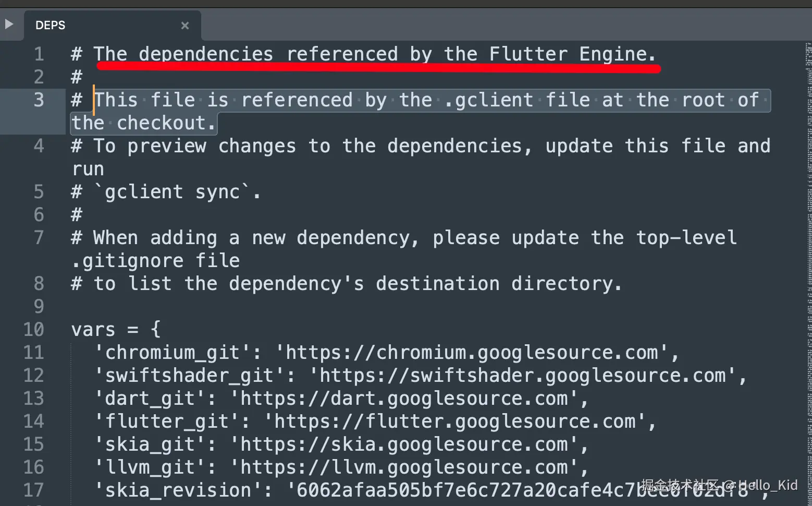Image resolution: width=812 pixels, height=506 pixels.
Task: Click the dart.googlesource.com URL
Action: pos(404,399)
